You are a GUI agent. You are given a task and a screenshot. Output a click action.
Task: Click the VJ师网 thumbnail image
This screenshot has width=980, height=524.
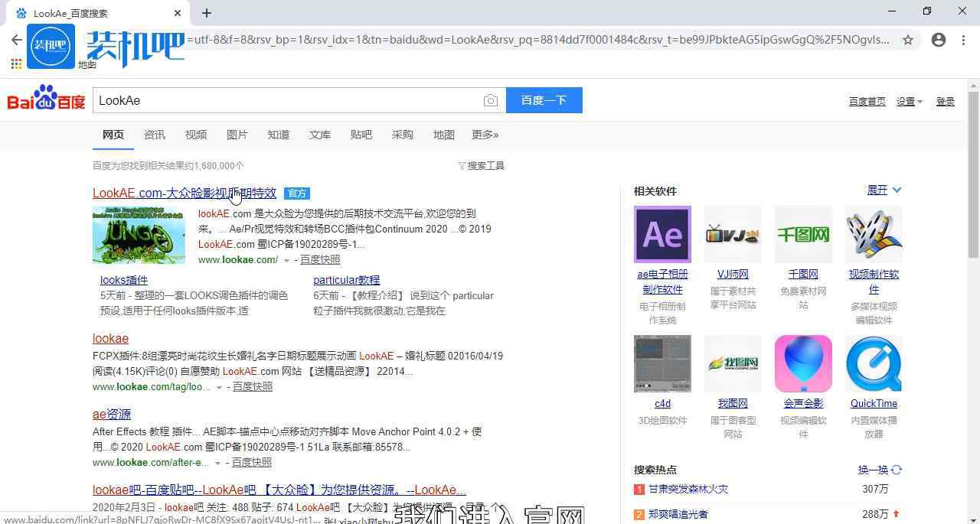733,234
